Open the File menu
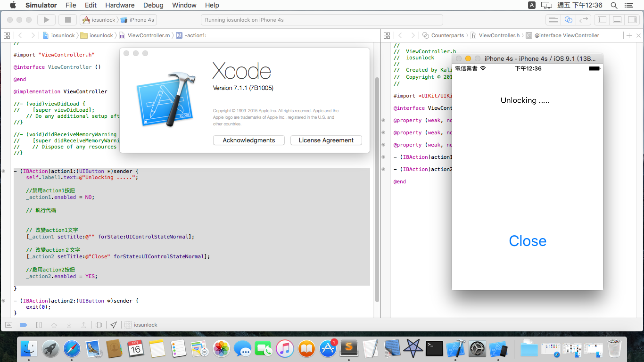 pos(71,5)
